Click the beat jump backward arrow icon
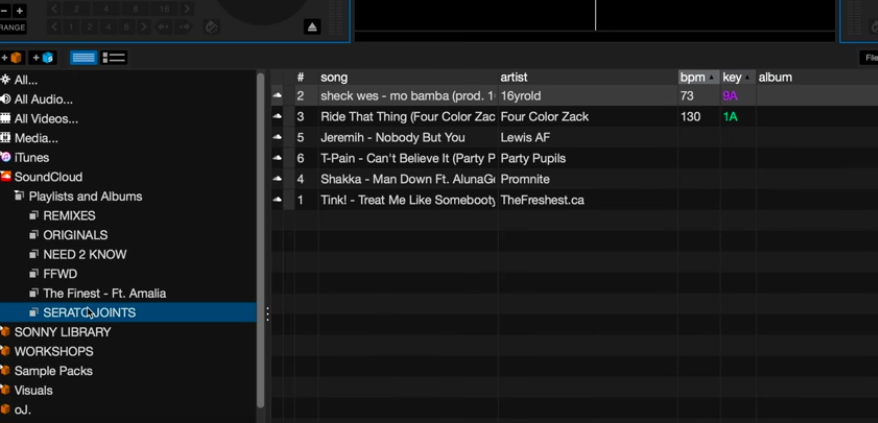Viewport: 878px width, 423px height. coord(164,27)
